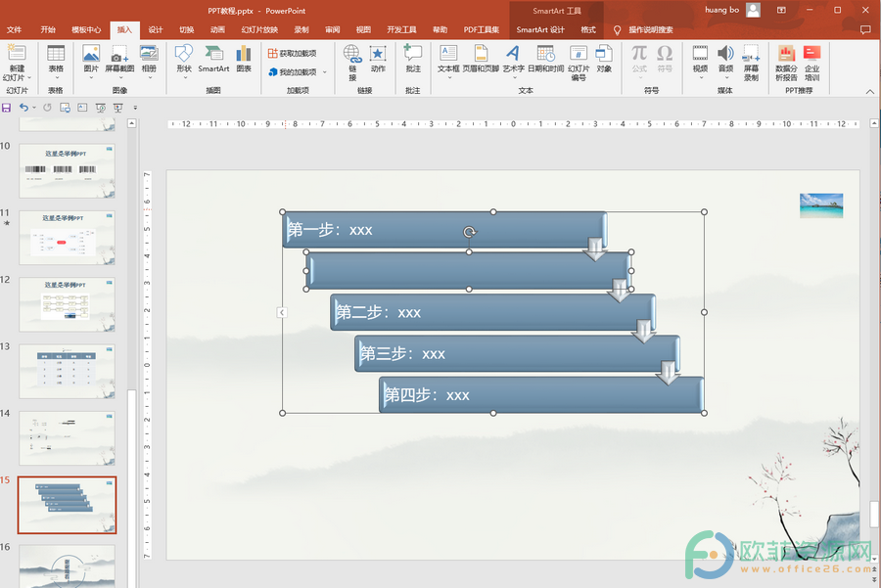This screenshot has width=881, height=588.
Task: Open ribbon display options button
Action: coord(781,10)
